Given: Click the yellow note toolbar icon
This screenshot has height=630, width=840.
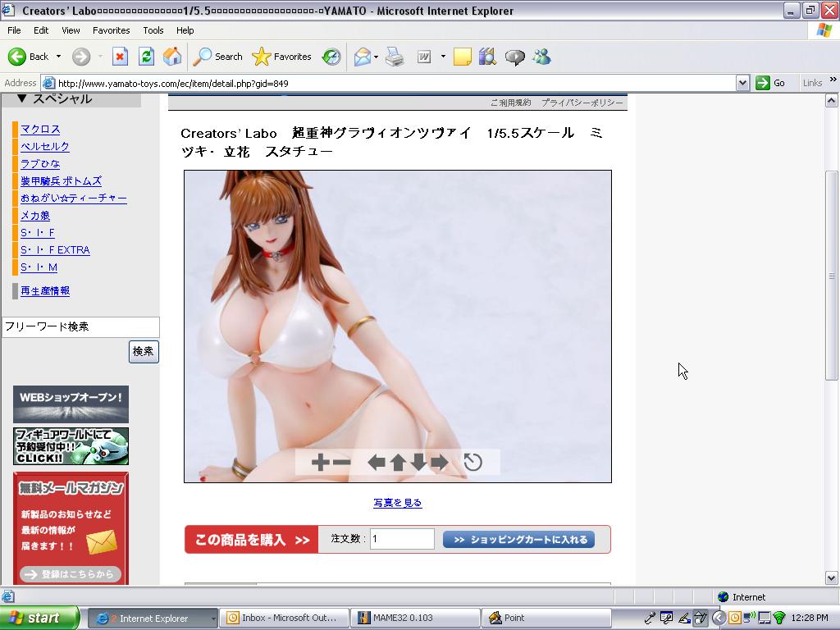Looking at the screenshot, I should point(463,57).
